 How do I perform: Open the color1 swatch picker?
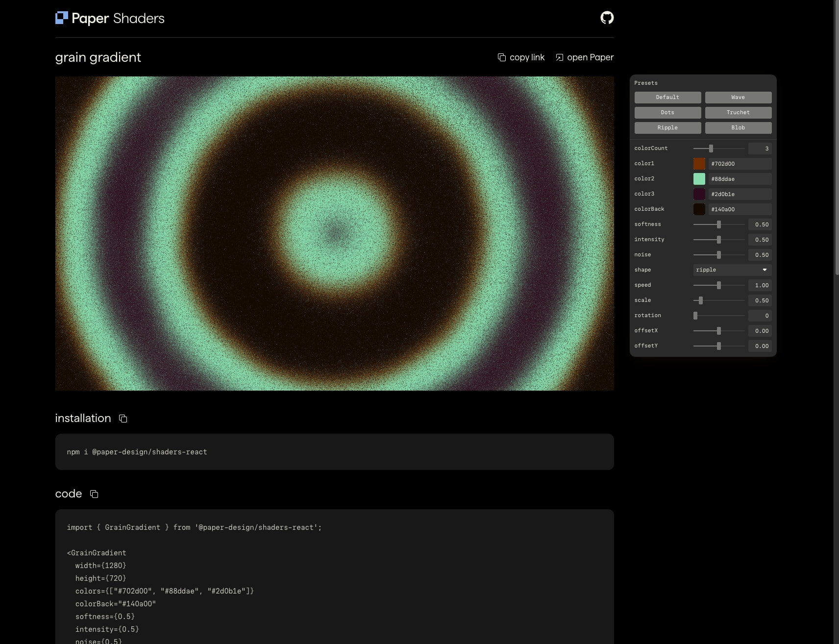pyautogui.click(x=699, y=164)
